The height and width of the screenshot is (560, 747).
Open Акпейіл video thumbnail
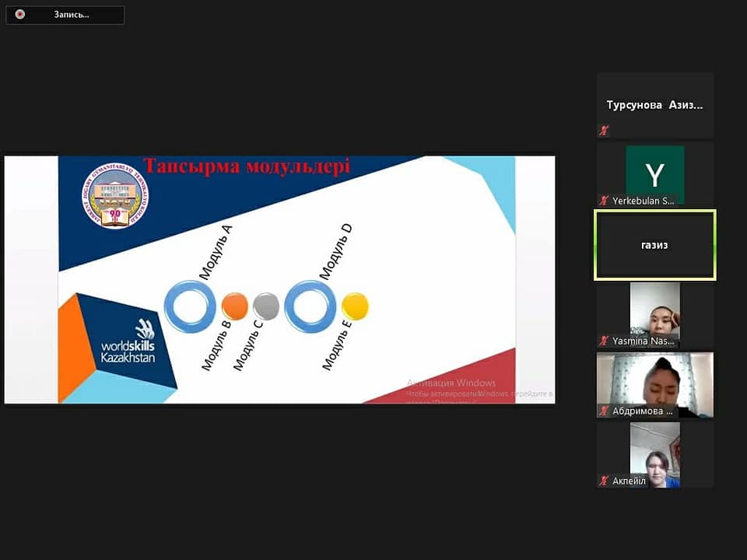click(x=654, y=453)
